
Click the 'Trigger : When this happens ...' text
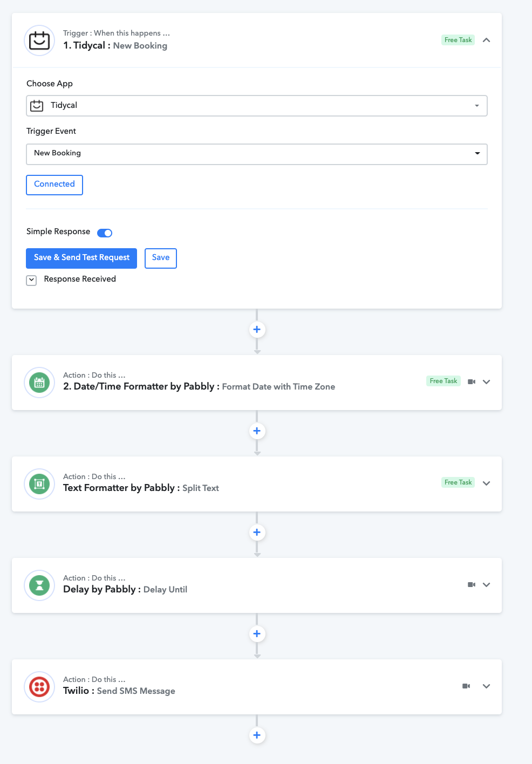coord(117,33)
